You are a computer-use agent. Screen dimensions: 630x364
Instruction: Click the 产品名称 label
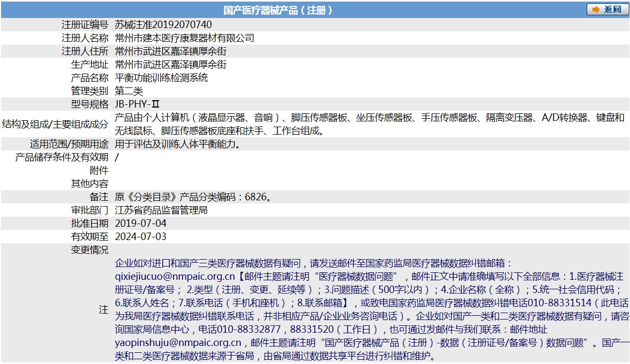(90, 77)
